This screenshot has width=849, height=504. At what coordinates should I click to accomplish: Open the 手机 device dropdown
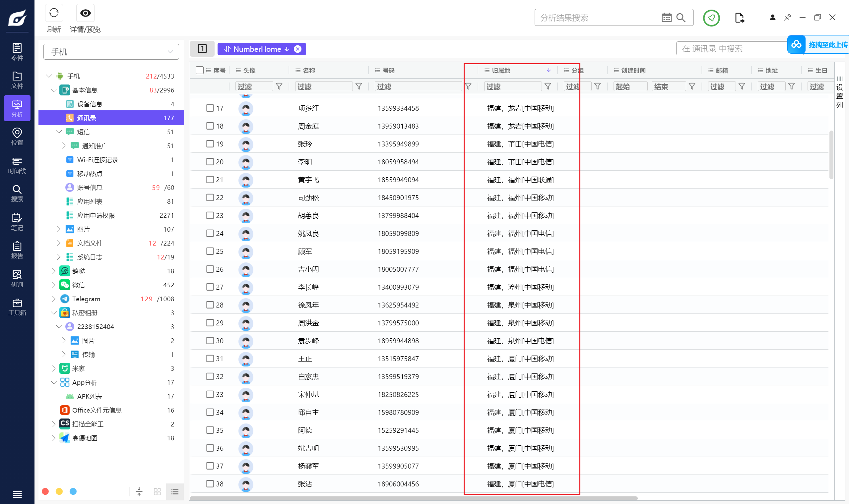click(111, 52)
